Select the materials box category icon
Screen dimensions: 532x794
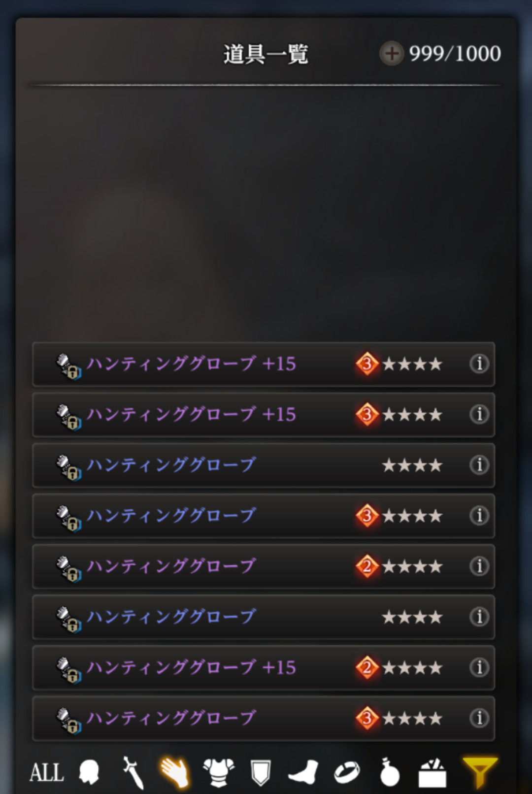(x=432, y=772)
